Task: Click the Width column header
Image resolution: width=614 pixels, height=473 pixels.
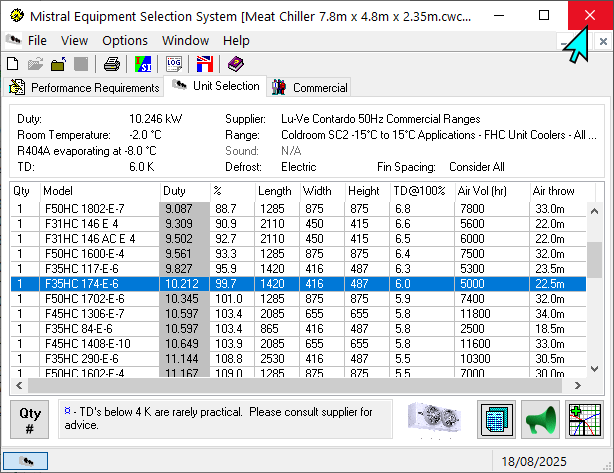Action: [322, 191]
